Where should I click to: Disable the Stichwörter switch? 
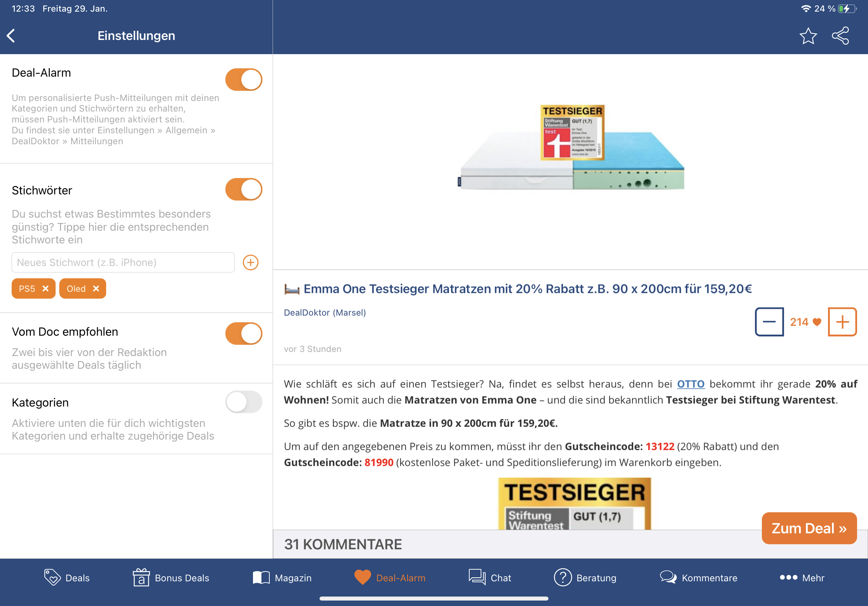point(244,189)
